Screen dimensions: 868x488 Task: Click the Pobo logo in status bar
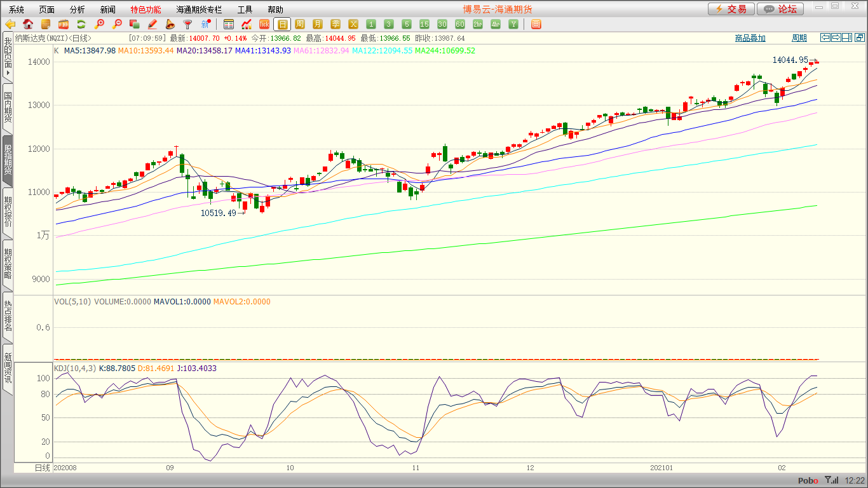808,480
